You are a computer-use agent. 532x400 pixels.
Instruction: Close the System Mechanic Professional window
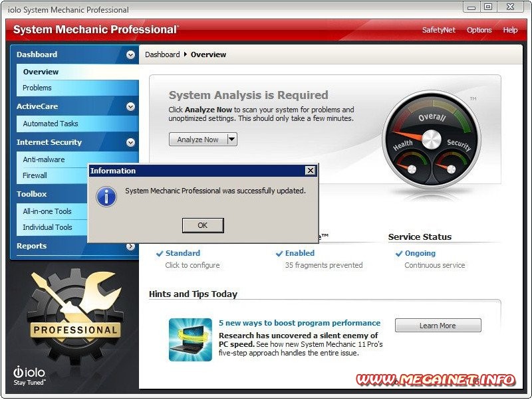(x=510, y=7)
